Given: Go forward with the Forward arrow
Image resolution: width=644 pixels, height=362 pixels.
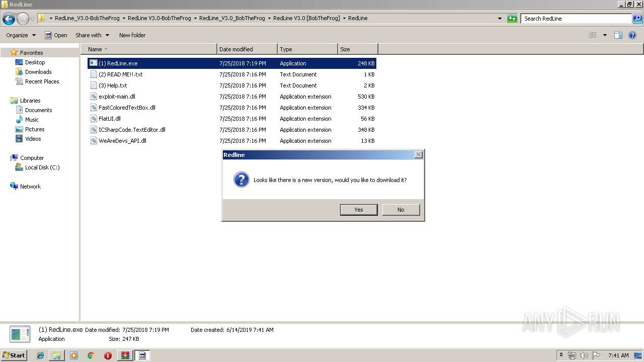Looking at the screenshot, I should point(23,19).
